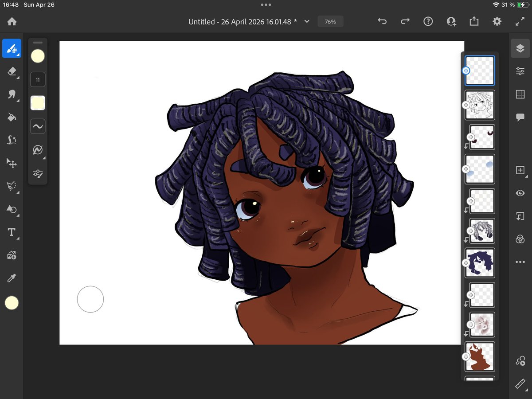
Task: Invite collaborators with the person-plus icon
Action: [x=451, y=21]
